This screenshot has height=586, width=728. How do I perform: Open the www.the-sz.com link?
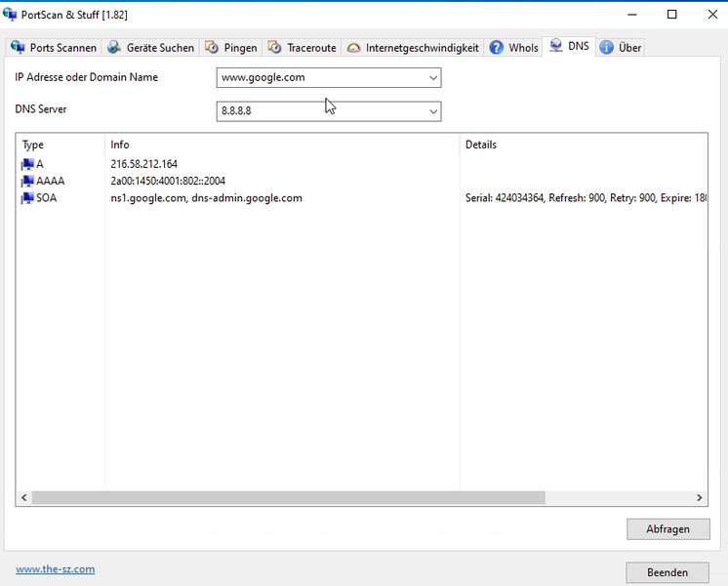point(55,569)
